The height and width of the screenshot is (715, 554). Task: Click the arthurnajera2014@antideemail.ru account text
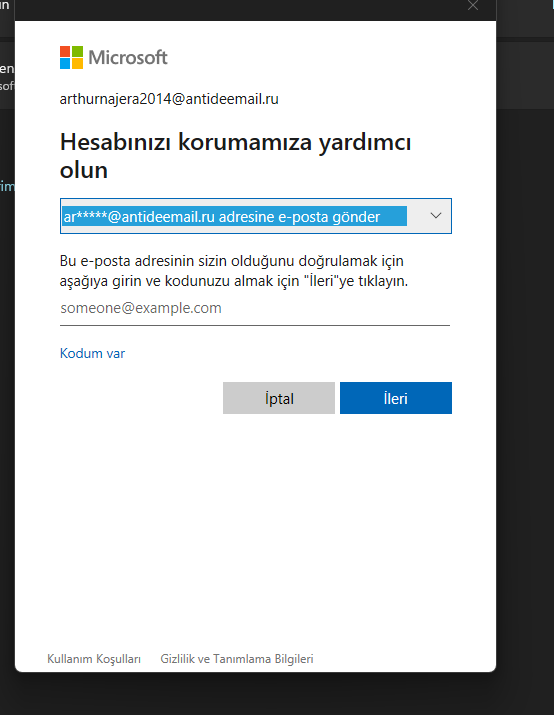[x=169, y=99]
